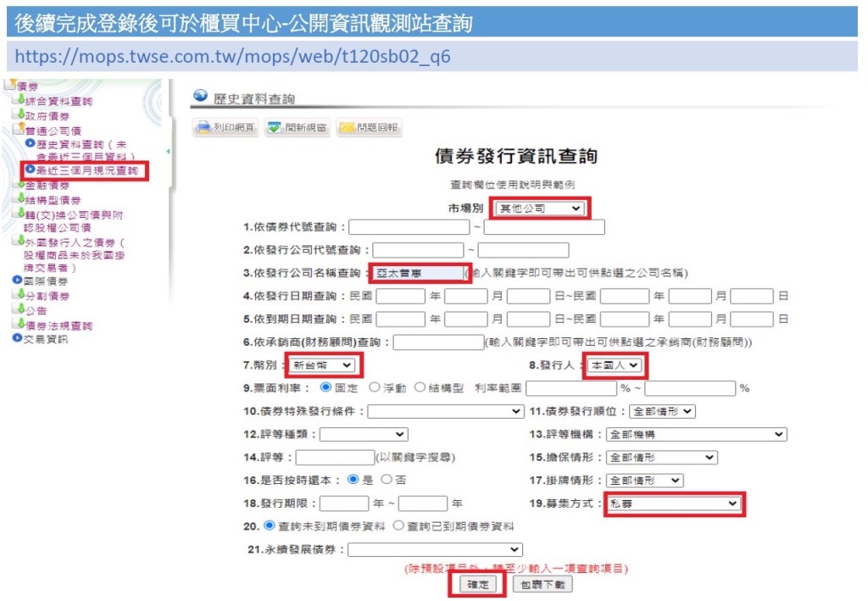The height and width of the screenshot is (601, 868).
Task: Open the 市場別 dropdown
Action: coord(540,208)
